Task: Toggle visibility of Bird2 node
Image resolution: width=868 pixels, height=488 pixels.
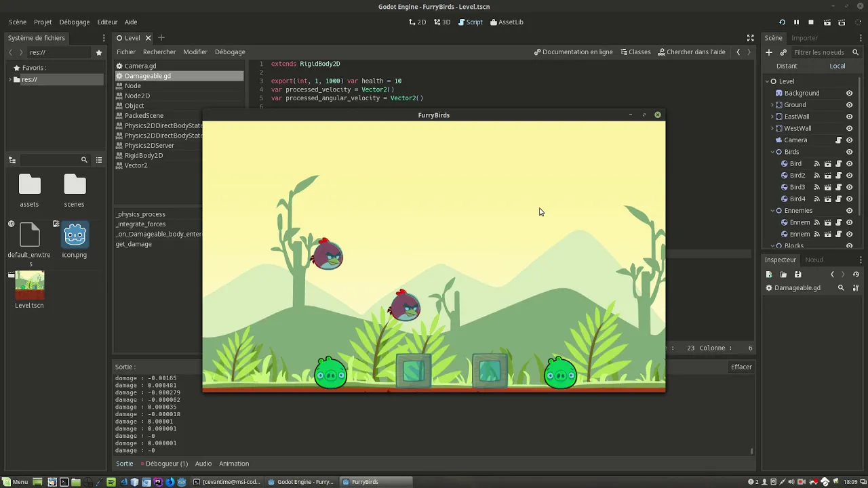Action: click(x=849, y=176)
